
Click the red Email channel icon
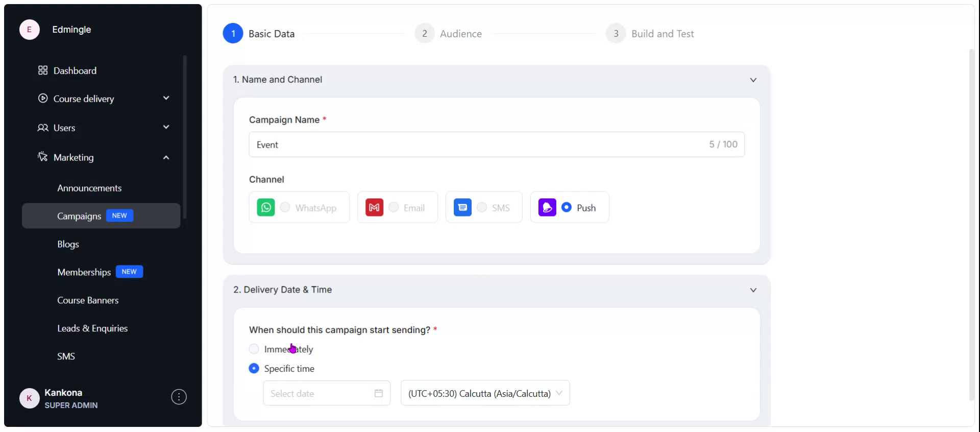click(374, 207)
